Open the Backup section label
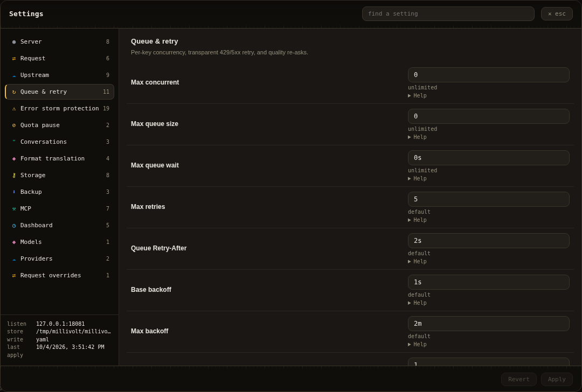The height and width of the screenshot is (392, 582). pos(31,192)
